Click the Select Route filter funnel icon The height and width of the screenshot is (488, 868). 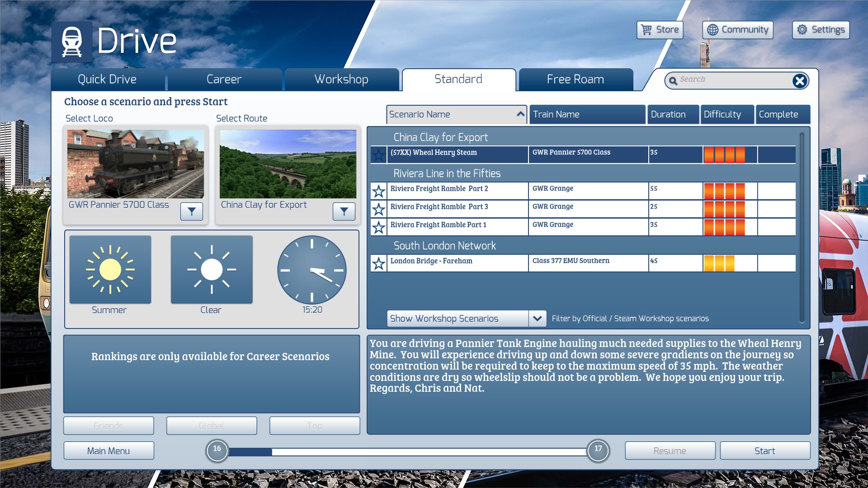tap(344, 211)
